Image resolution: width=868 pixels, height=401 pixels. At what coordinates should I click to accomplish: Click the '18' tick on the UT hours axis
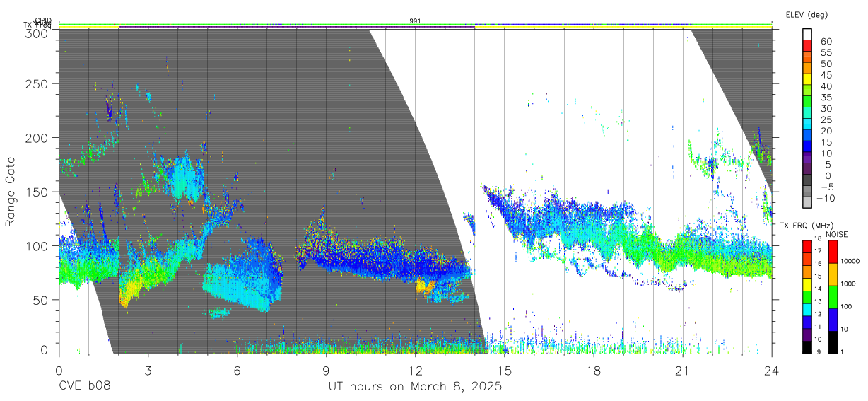[x=593, y=371]
